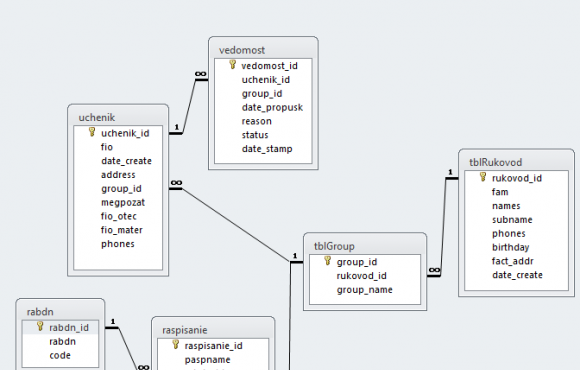Select the code field in rabdn table
580x370 pixels.
point(60,355)
